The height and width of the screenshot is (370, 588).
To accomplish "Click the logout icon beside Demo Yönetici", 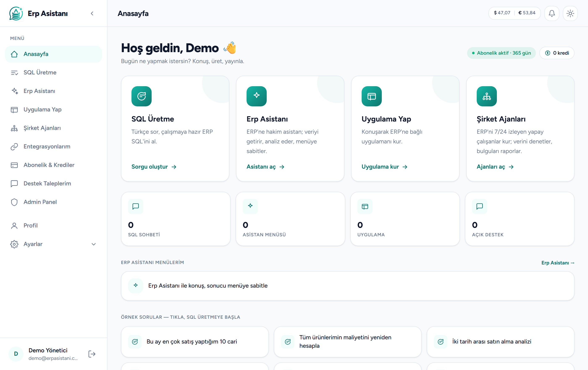I will [92, 354].
